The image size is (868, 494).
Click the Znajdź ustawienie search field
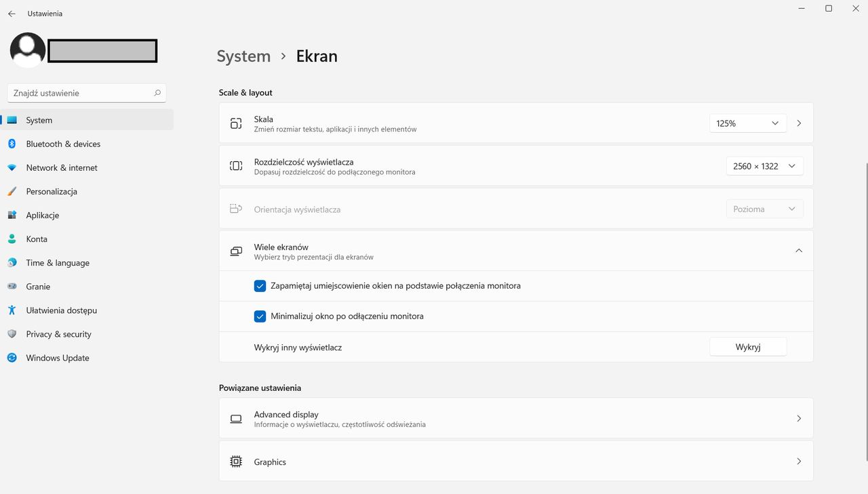click(x=86, y=92)
